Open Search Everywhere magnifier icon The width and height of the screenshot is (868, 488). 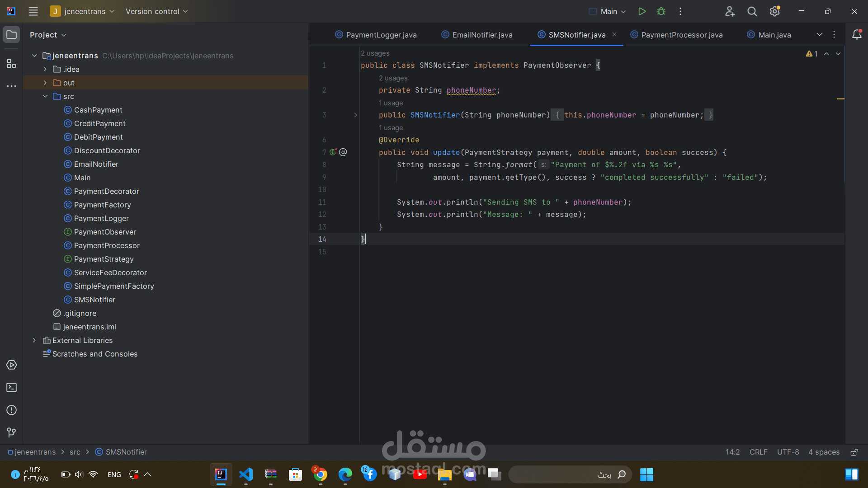[752, 11]
